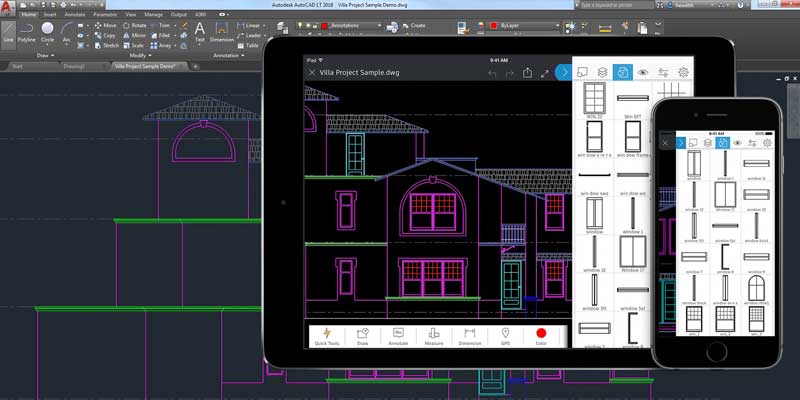Select the Arc tool
Viewport: 800px width, 400px height.
66,32
